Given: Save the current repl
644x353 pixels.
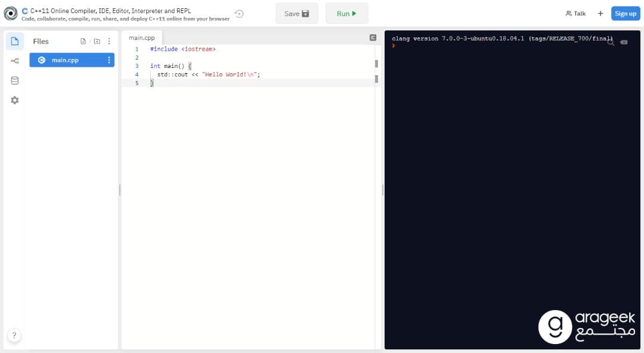Looking at the screenshot, I should (296, 14).
